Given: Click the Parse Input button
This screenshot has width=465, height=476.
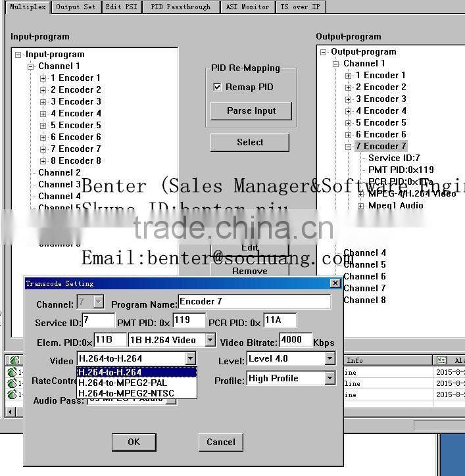Looking at the screenshot, I should point(251,111).
